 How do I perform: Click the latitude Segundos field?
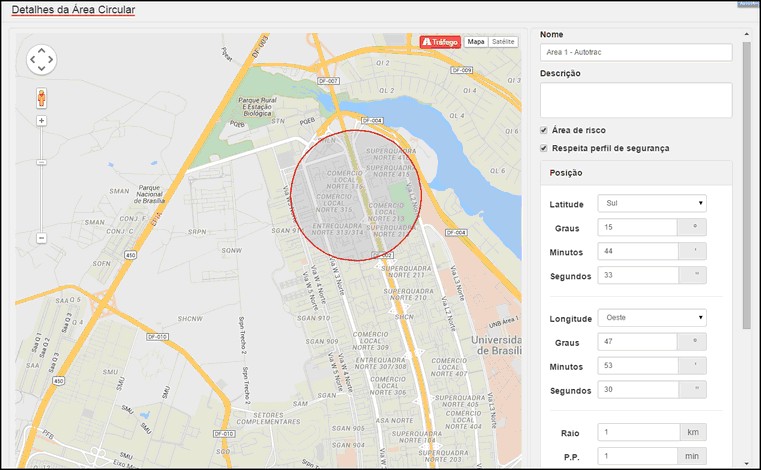click(637, 275)
